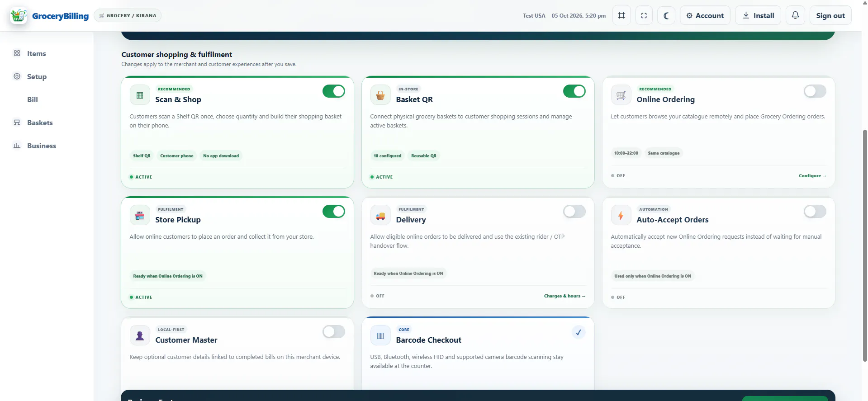Click the Business sidebar chart icon
868x401 pixels.
[x=17, y=146]
